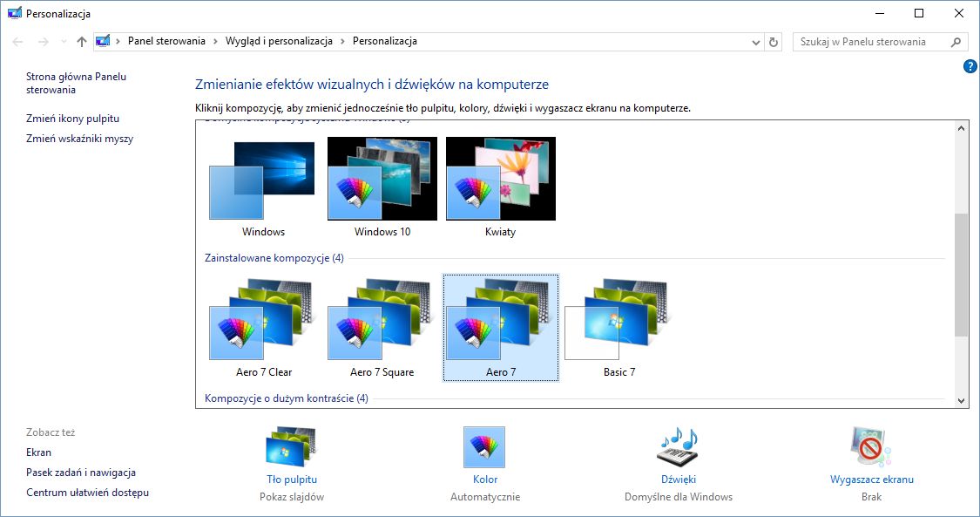980x517 pixels.
Task: Minimize the Personalizacja window
Action: [x=880, y=13]
